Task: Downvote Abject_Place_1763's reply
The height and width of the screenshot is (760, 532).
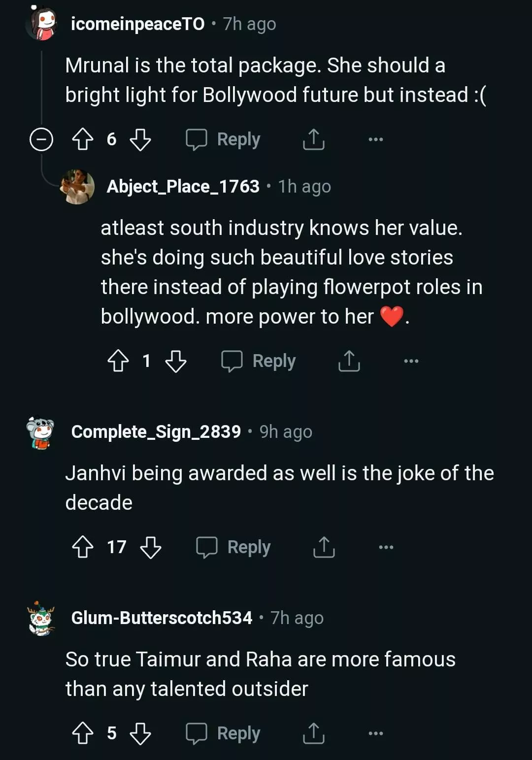Action: (x=176, y=361)
